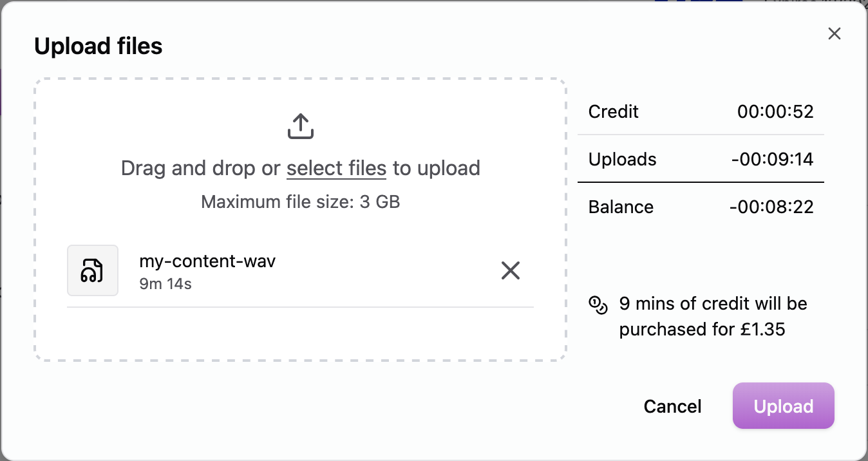
Task: Click the upload arrow icon
Action: click(x=301, y=127)
